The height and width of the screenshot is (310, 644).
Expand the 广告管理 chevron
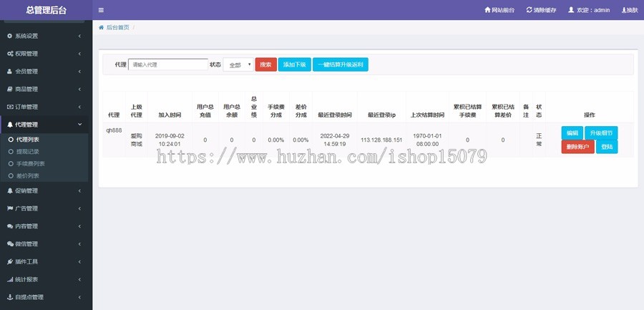click(79, 208)
